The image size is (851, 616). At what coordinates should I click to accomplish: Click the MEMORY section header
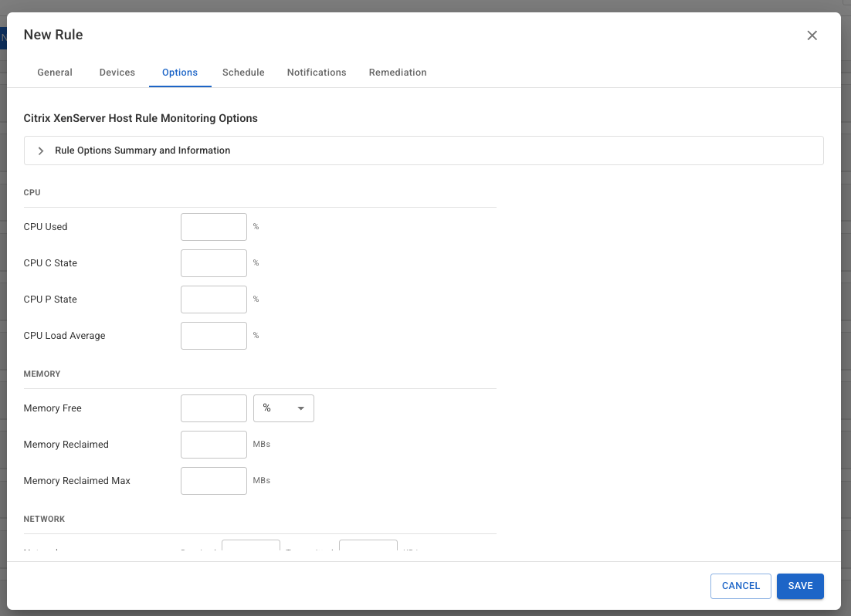coord(42,374)
